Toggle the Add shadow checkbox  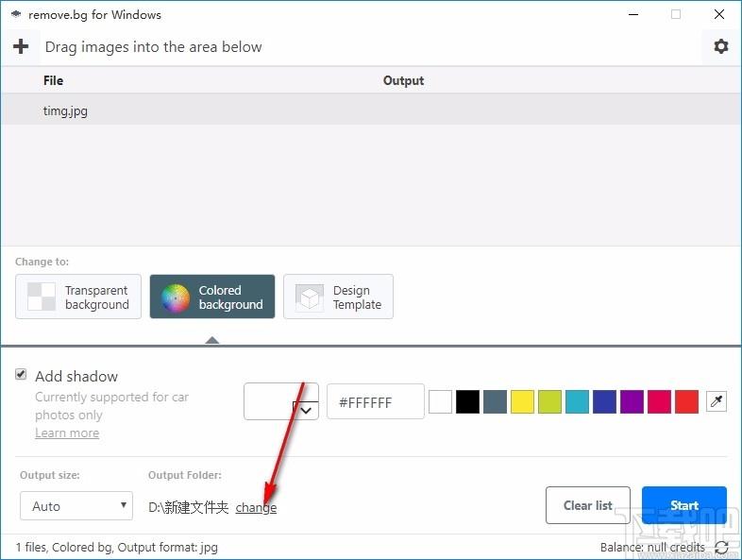pos(21,375)
